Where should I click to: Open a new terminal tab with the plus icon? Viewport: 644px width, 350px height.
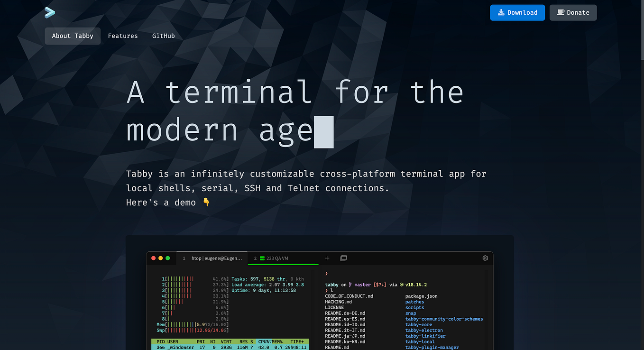327,258
